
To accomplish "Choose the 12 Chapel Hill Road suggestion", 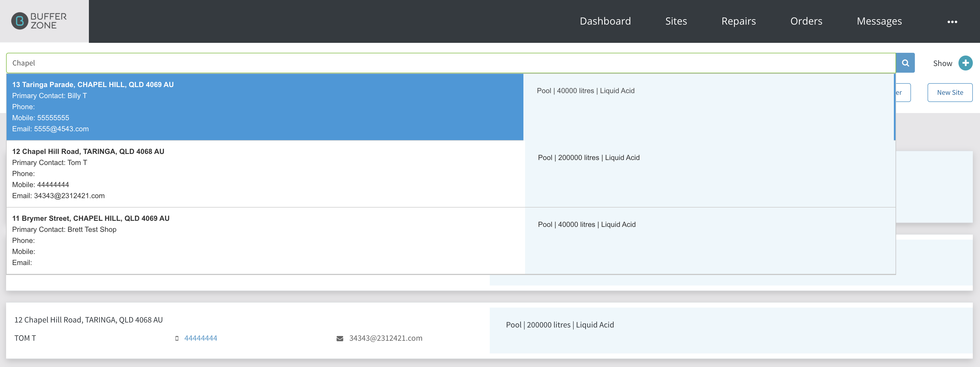I will pos(451,174).
